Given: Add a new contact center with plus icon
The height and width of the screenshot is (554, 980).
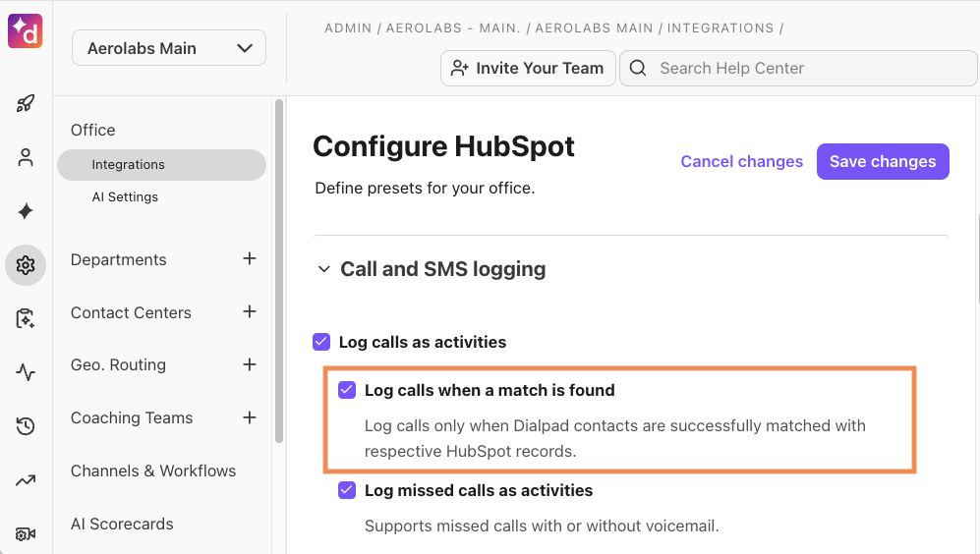Looking at the screenshot, I should tap(250, 311).
